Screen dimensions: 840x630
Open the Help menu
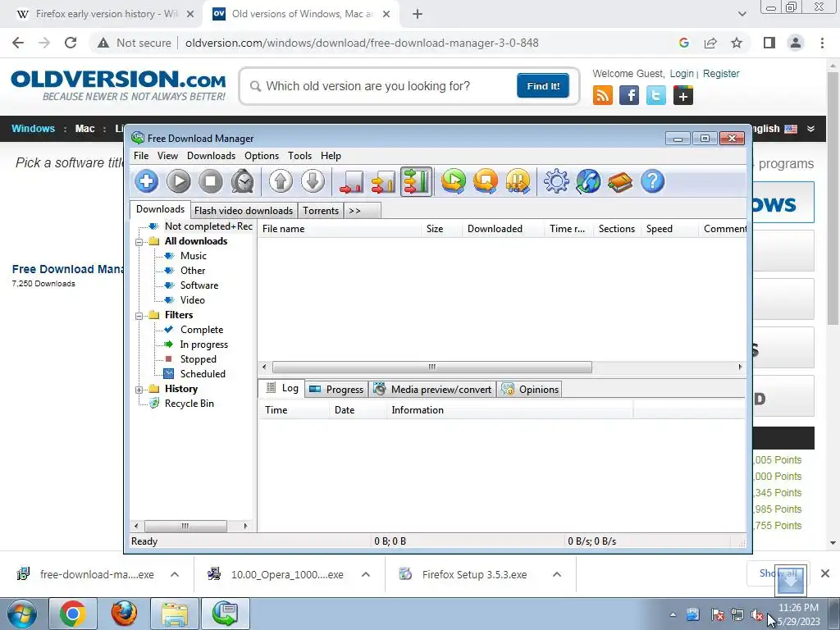(x=331, y=156)
